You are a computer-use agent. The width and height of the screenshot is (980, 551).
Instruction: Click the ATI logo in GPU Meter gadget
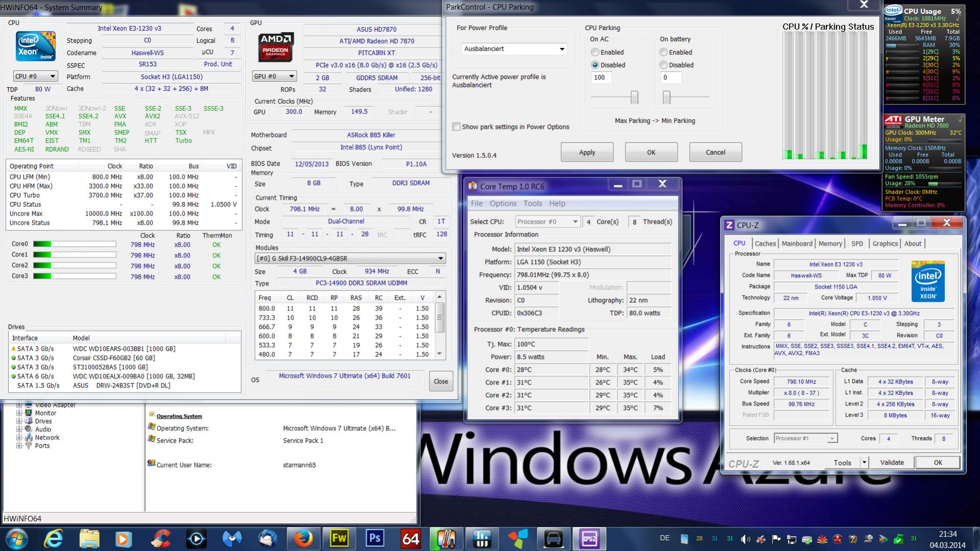893,121
